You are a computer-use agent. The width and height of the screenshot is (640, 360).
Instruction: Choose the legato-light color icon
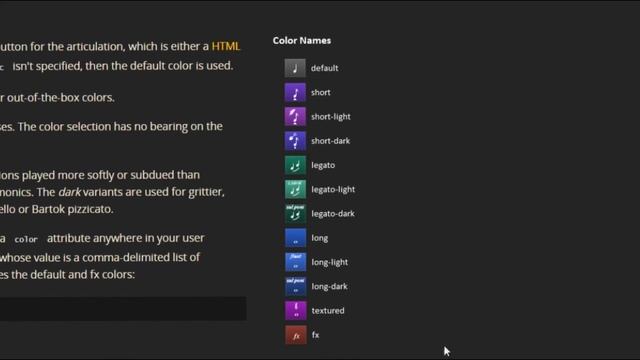[x=295, y=189]
